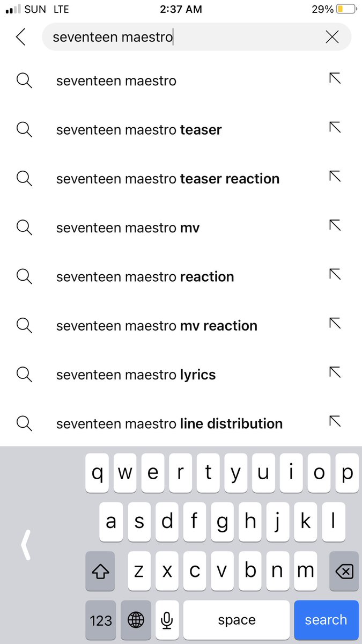362x644 pixels.
Task: Tap arrow icon beside 'seventeen maestro line distribution'
Action: click(x=335, y=421)
